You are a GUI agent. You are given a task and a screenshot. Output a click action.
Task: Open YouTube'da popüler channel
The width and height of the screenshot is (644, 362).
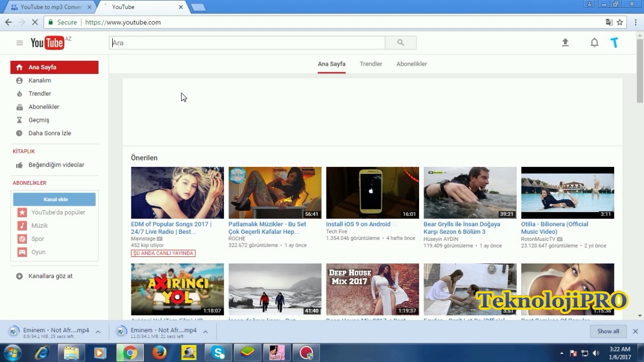58,212
